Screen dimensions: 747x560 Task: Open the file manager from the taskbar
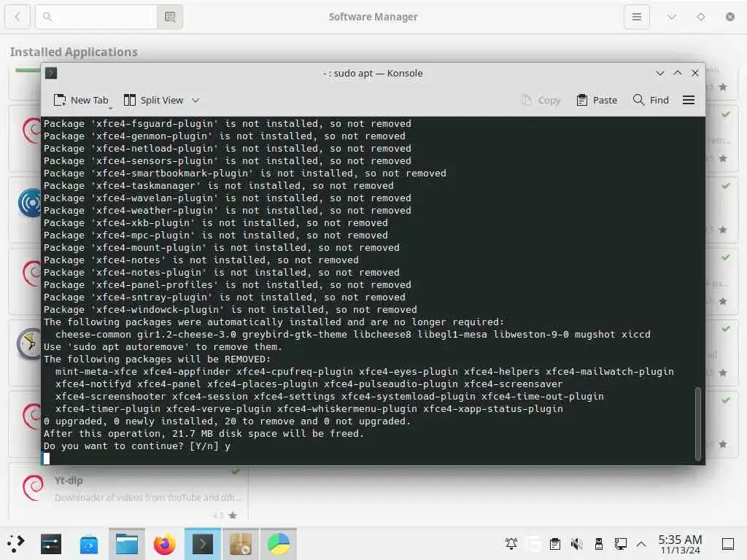pyautogui.click(x=127, y=544)
